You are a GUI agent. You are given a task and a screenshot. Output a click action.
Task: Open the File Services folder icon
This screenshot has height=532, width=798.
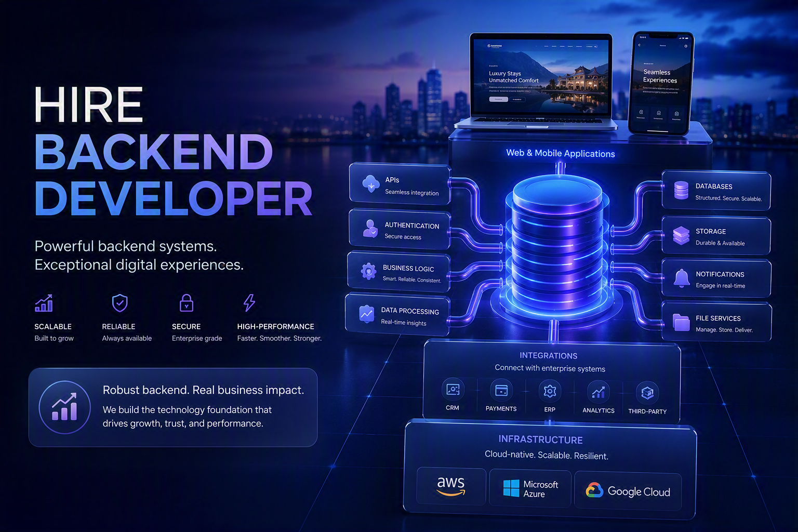pyautogui.click(x=681, y=322)
